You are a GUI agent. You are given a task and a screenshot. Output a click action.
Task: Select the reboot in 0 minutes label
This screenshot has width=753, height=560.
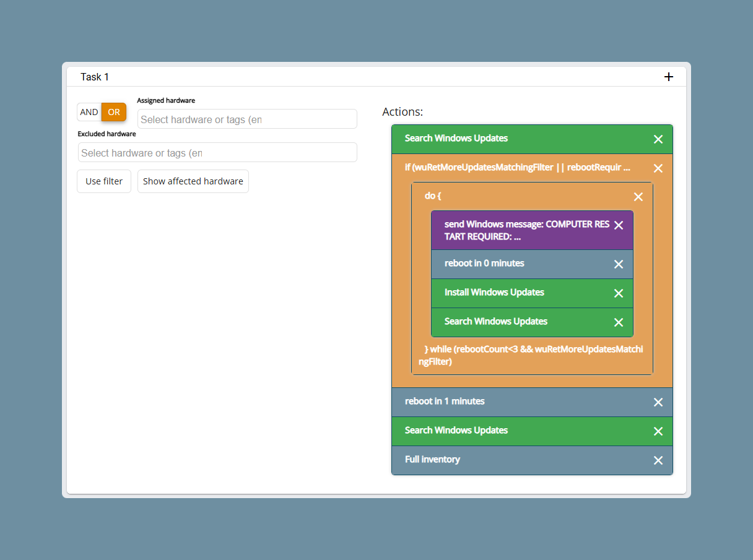(484, 263)
